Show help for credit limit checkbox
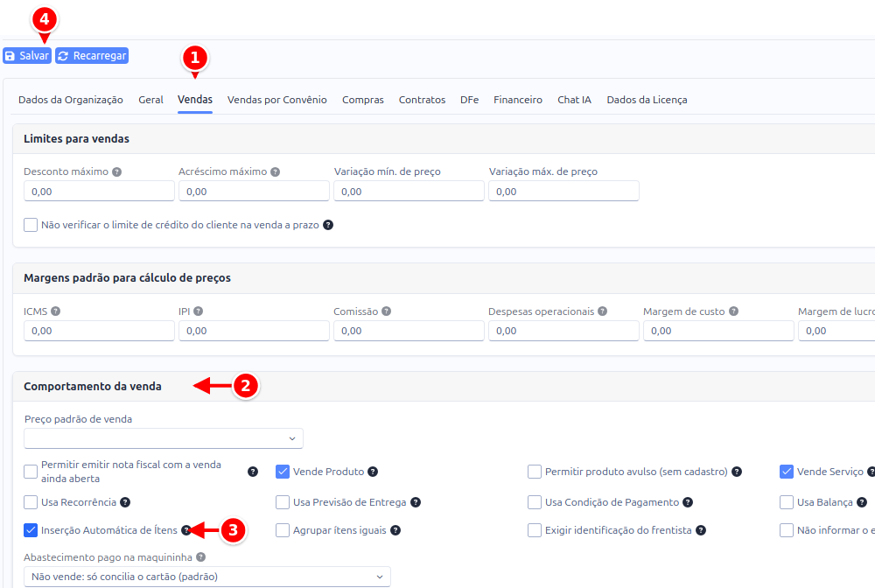This screenshot has height=588, width=875. tap(328, 225)
